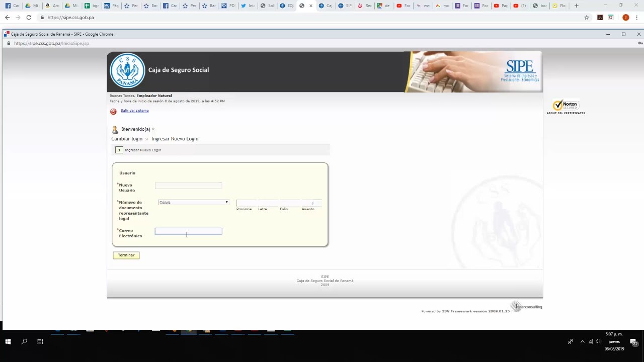Click the Innerconsulting logo in the footer

click(x=526, y=306)
